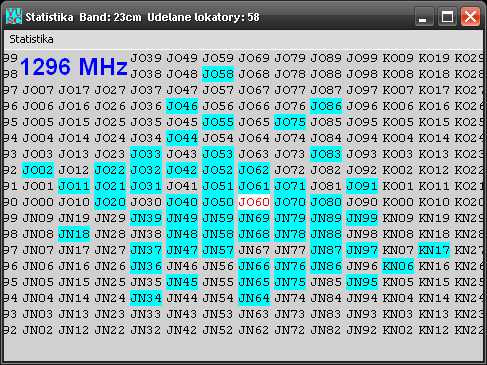Select highlighted locator JN45
This screenshot has height=365, width=487.
point(182,282)
